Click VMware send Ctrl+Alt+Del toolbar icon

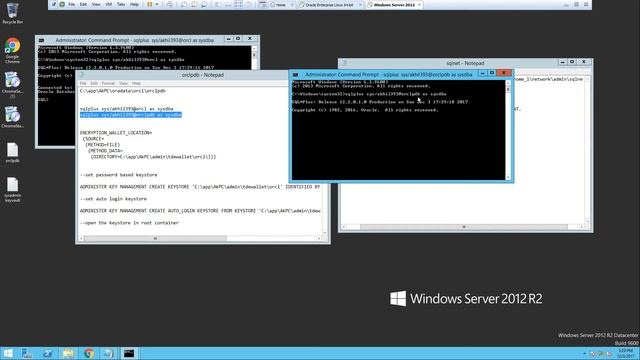[x=170, y=4]
